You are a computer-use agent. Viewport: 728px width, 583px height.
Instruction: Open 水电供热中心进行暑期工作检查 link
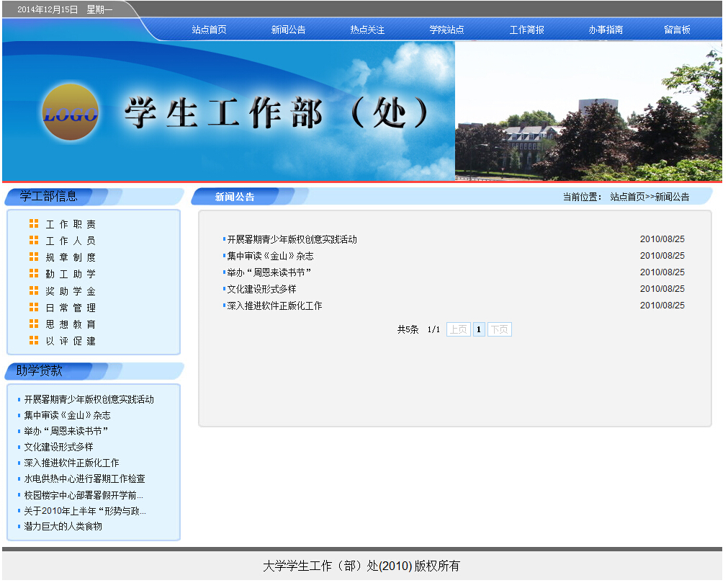tap(84, 479)
